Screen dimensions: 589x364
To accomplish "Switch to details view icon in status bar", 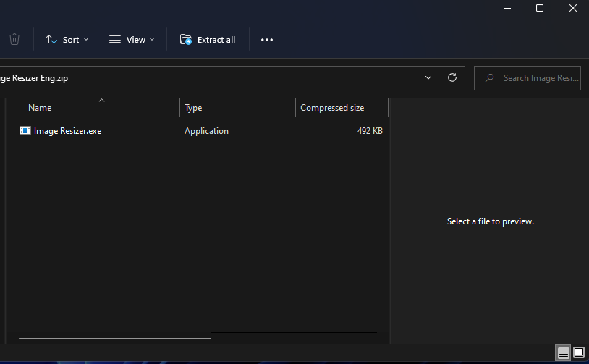I will [563, 352].
